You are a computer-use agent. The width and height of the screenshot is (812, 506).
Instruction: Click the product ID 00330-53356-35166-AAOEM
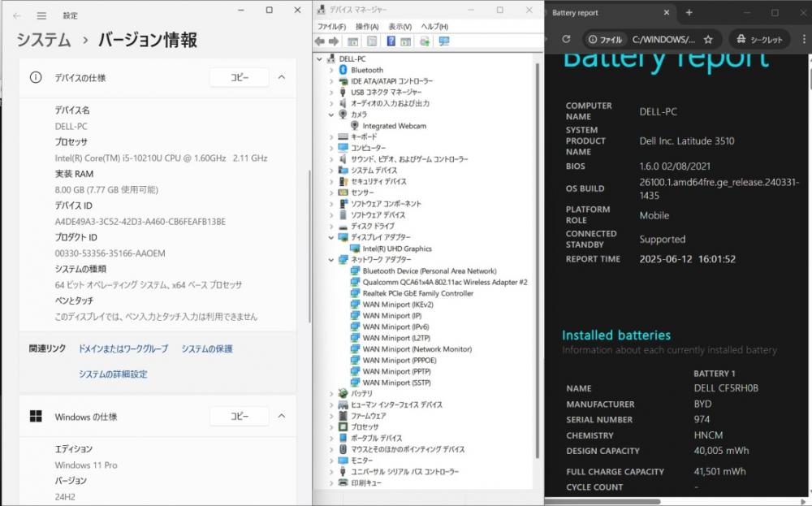(x=110, y=253)
